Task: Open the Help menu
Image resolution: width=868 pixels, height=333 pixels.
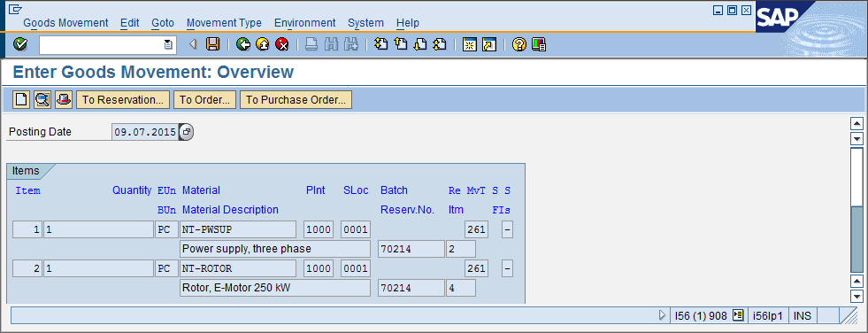Action: (x=407, y=23)
